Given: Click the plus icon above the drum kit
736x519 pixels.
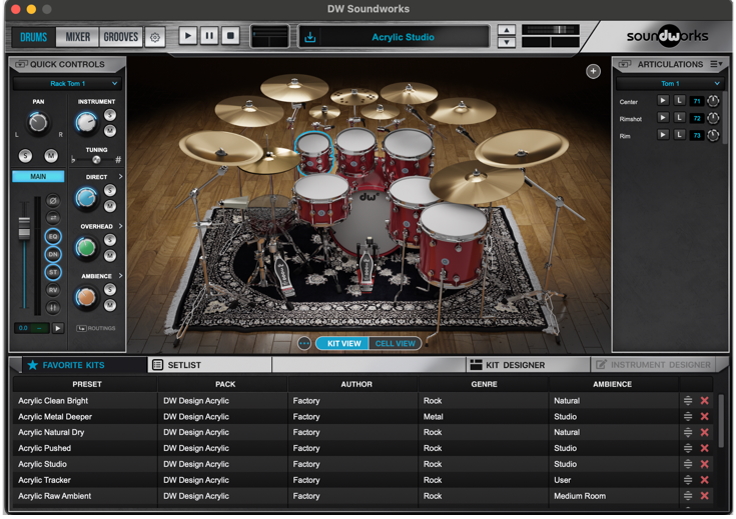Looking at the screenshot, I should (x=593, y=71).
